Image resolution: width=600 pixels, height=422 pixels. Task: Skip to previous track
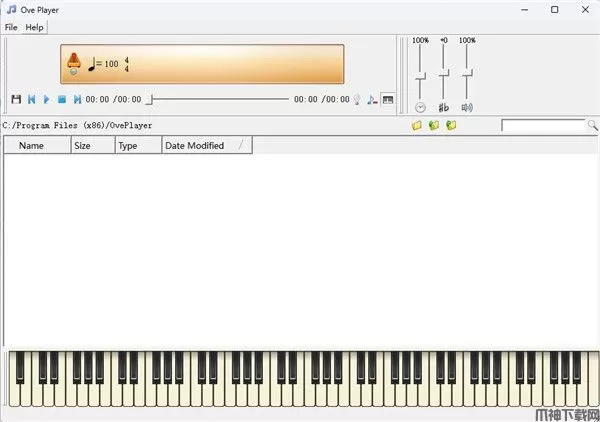click(32, 99)
